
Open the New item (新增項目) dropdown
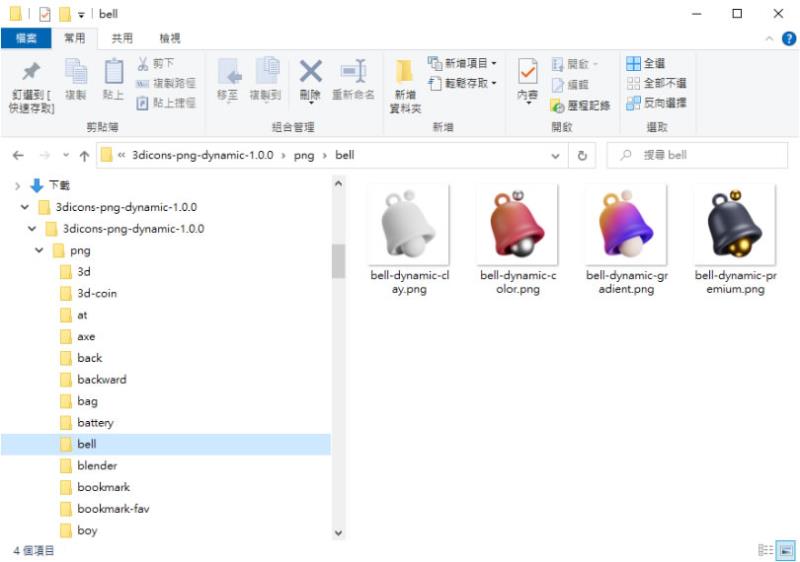point(462,63)
